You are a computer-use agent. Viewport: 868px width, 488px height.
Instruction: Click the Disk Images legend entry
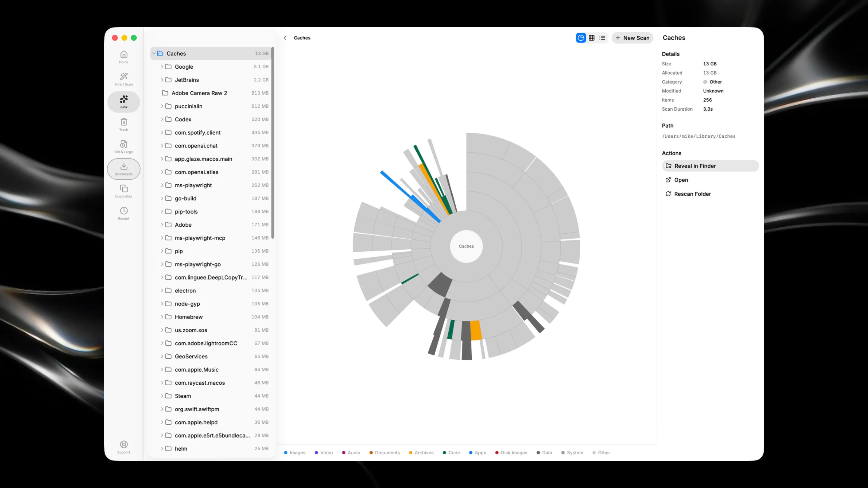tap(511, 453)
